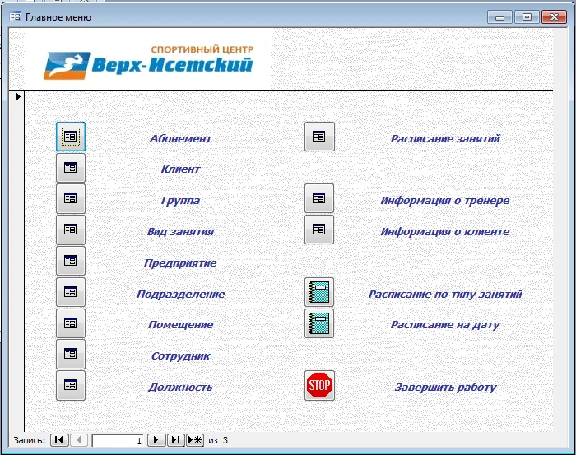Open the Группа form button

[x=71, y=199]
